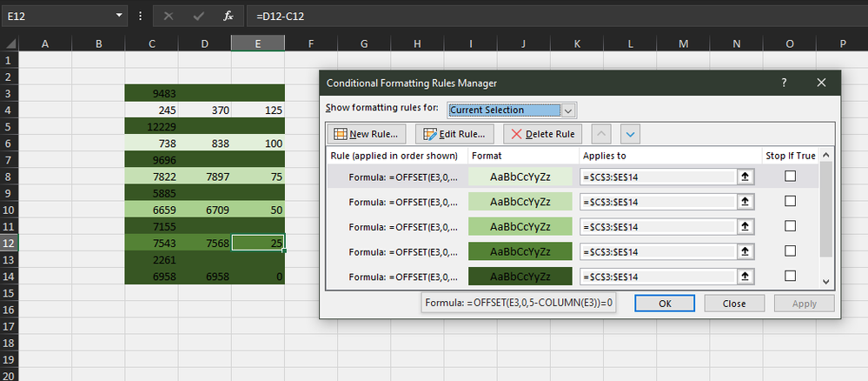Click the Insert Function fx icon
The width and height of the screenshot is (868, 381).
228,17
